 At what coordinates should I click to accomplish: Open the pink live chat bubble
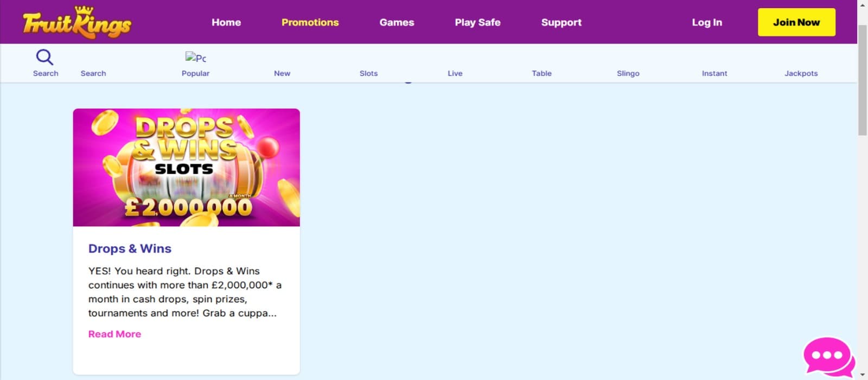828,356
